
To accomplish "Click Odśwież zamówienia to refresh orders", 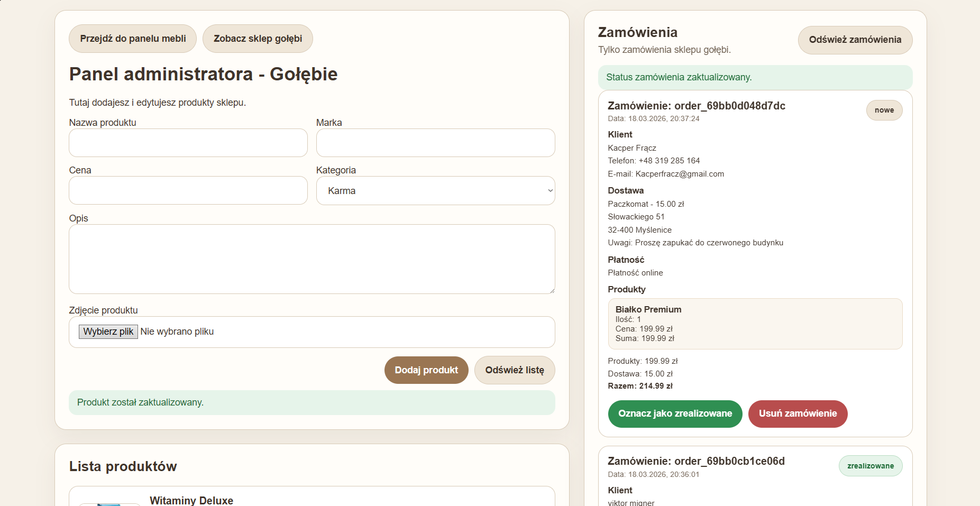I will click(855, 40).
